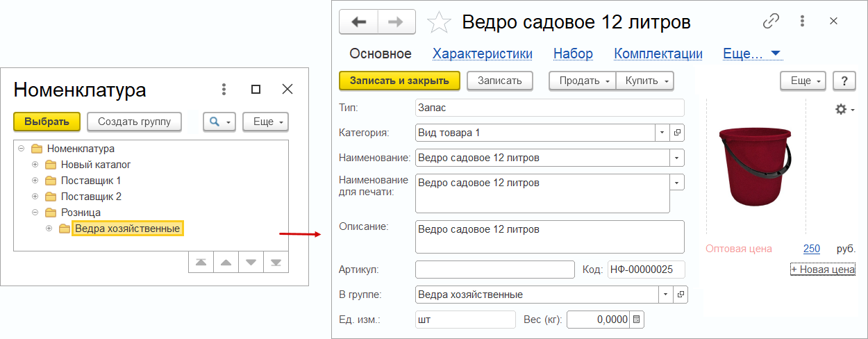Go back with the left arrow
The image size is (868, 339).
[x=358, y=22]
